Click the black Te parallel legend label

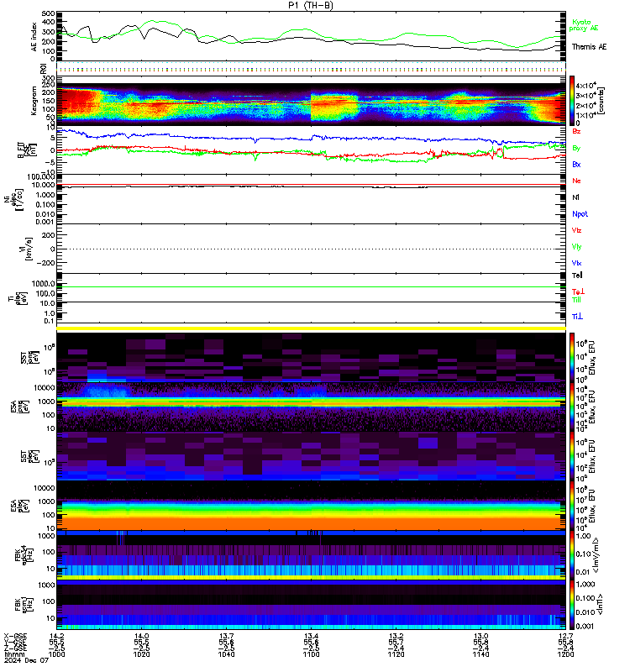point(577,276)
